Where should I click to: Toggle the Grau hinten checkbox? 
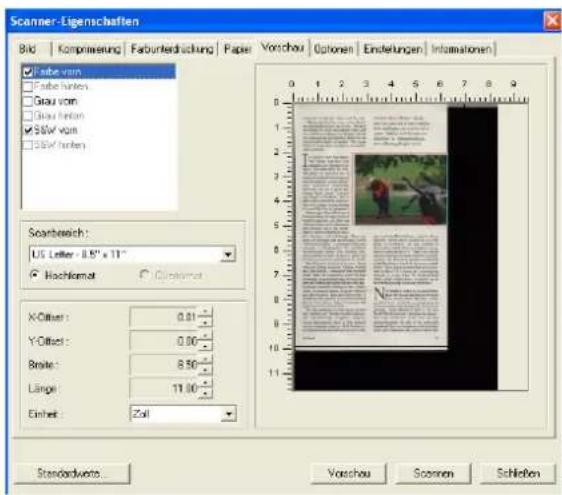coord(28,116)
